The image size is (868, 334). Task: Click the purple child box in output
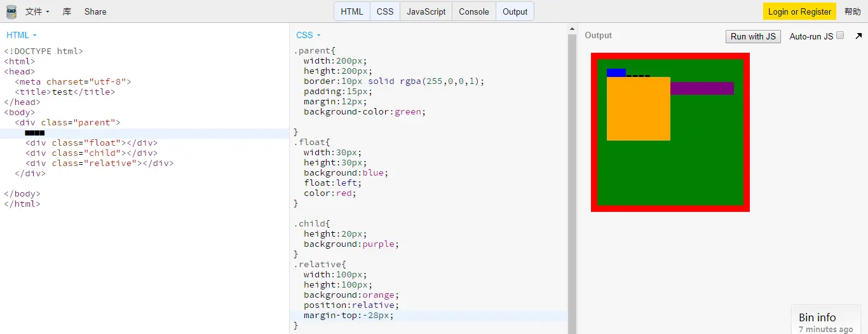(702, 88)
